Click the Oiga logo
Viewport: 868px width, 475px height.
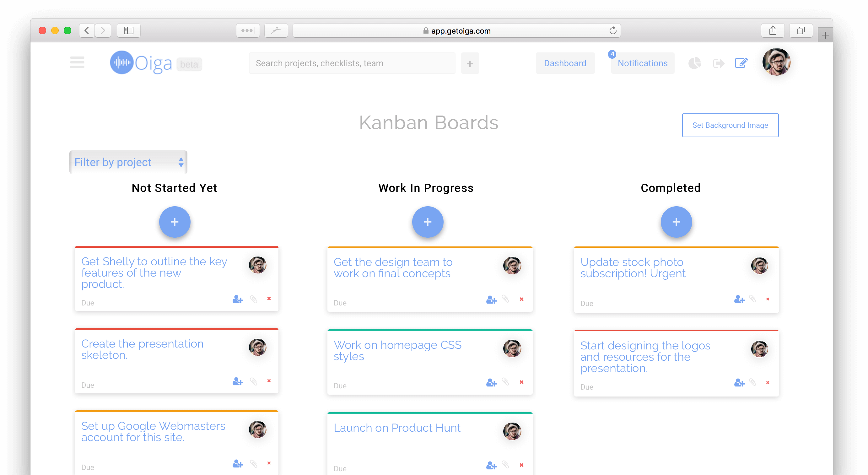coord(141,63)
